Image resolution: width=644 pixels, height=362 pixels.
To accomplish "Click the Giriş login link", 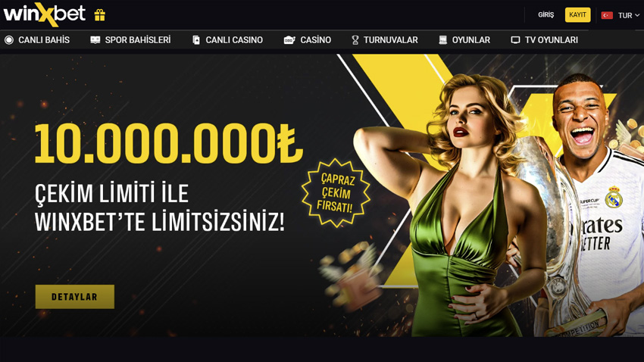I will coord(546,15).
